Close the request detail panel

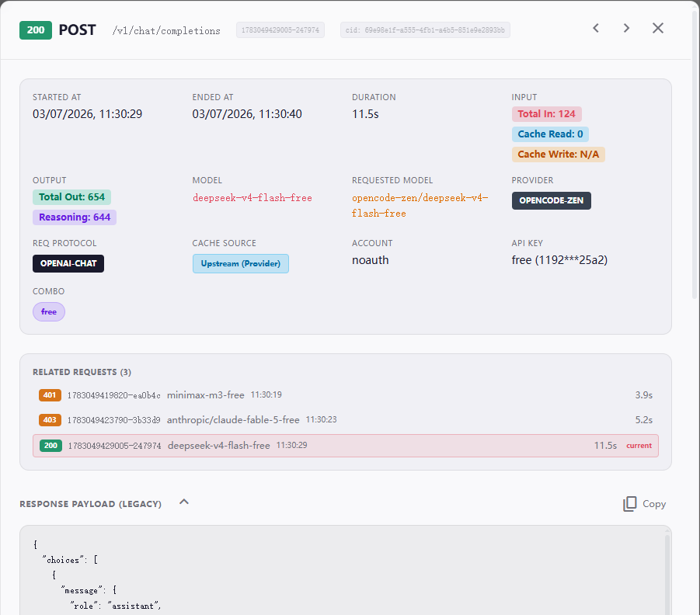click(657, 29)
